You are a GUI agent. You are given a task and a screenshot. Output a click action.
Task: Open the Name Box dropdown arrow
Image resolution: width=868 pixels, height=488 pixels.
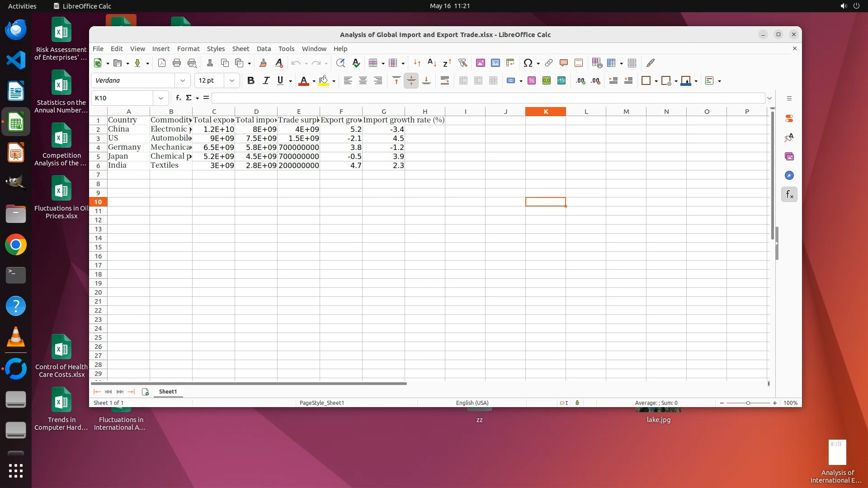160,98
